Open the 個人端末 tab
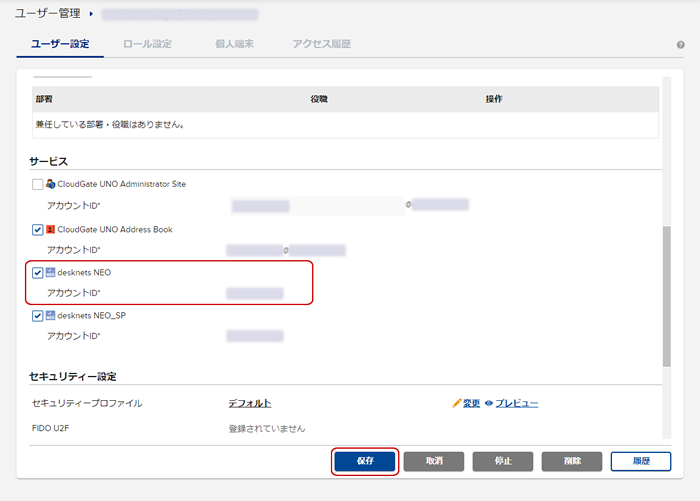Screen dimensions: 700x501 tap(234, 44)
